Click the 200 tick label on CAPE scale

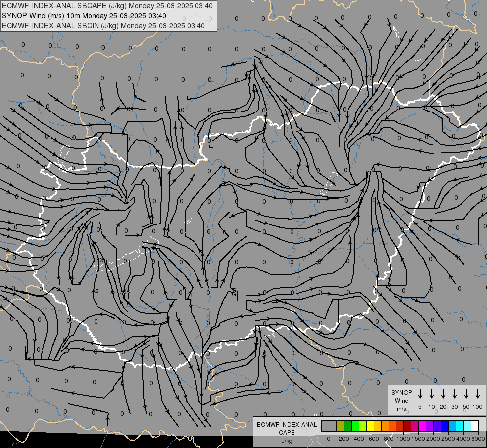[x=344, y=439]
